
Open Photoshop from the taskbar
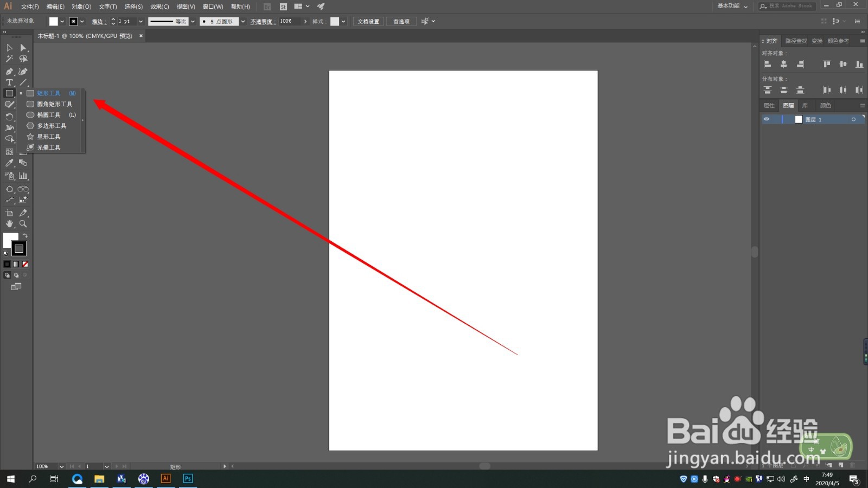(188, 478)
